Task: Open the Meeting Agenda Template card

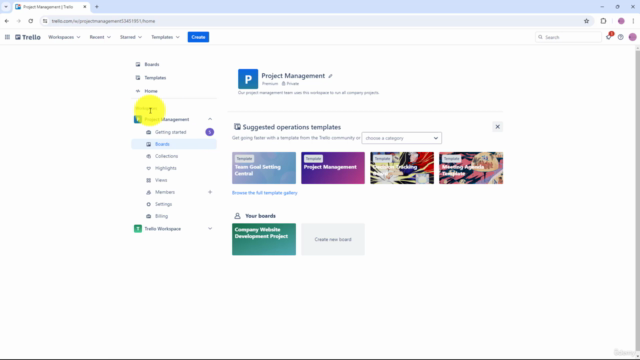Action: (x=471, y=168)
